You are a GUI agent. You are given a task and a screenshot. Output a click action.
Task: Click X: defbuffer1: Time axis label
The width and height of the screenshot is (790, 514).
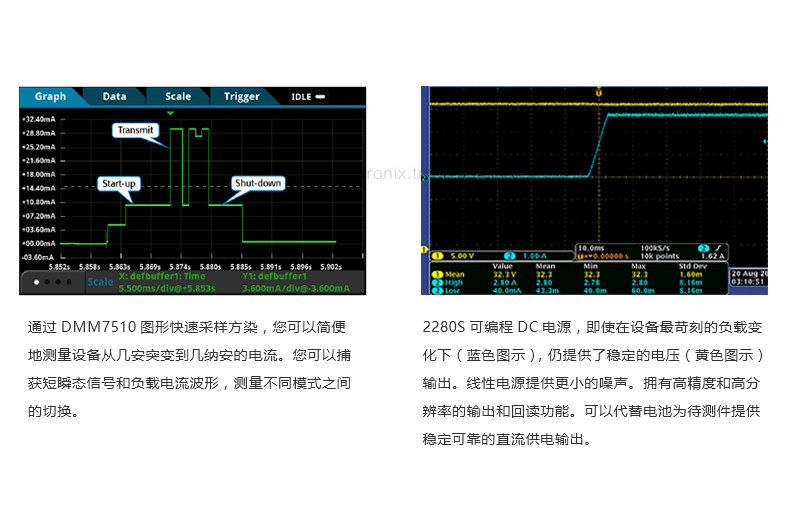[162, 276]
